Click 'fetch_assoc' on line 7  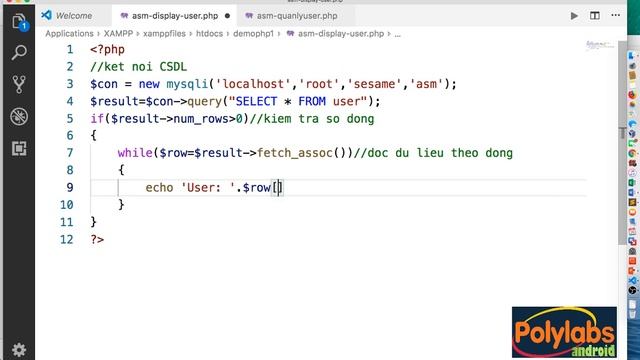(295, 153)
